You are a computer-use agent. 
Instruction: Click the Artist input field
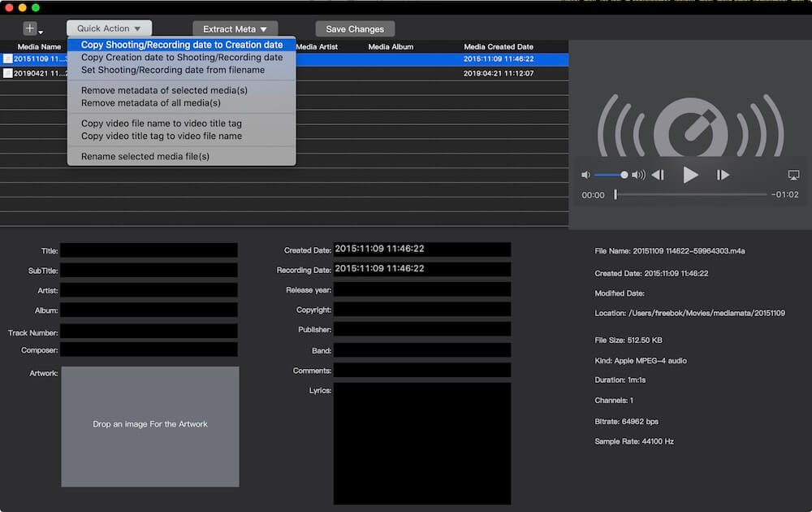click(x=149, y=290)
